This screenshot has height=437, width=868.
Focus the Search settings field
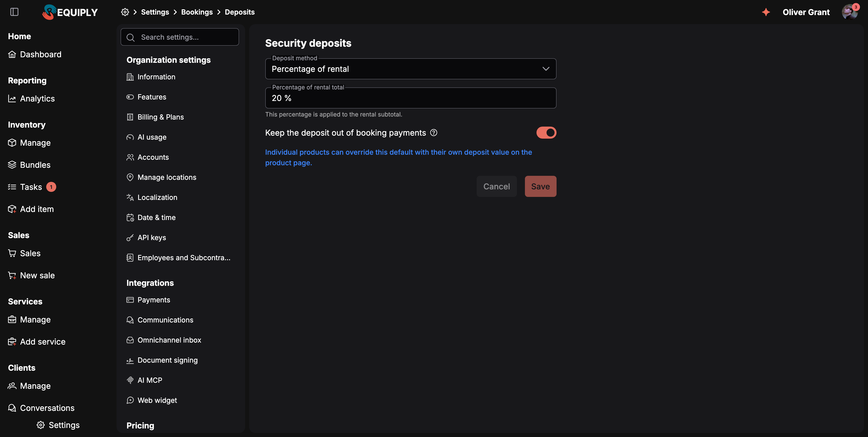point(180,37)
